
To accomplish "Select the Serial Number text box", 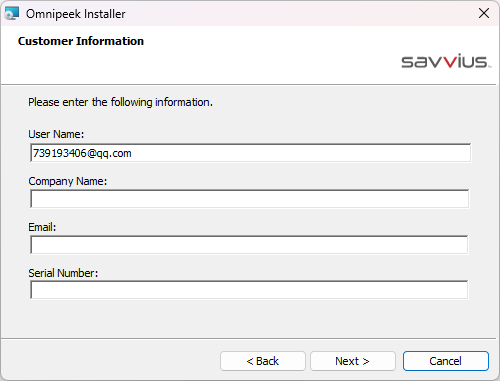I will pos(249,290).
